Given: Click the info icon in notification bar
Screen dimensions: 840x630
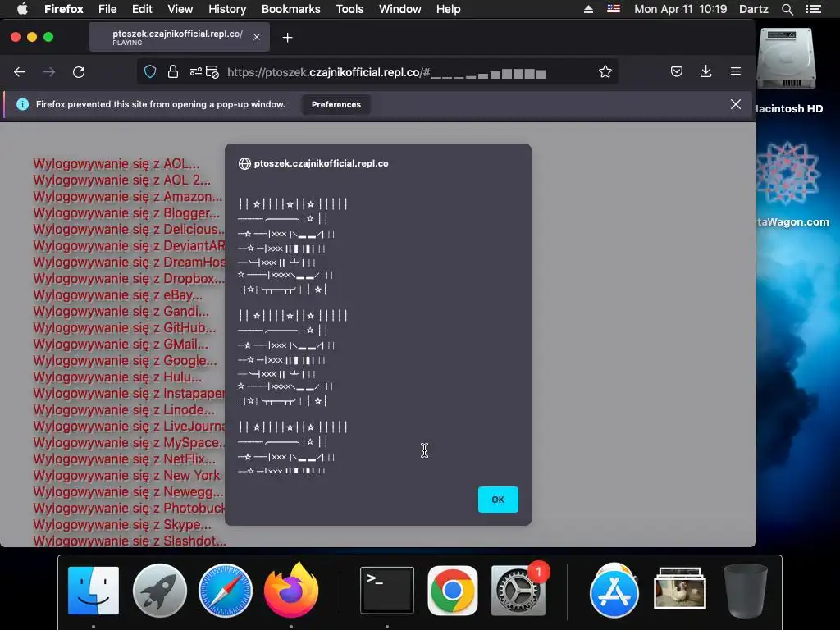Looking at the screenshot, I should (22, 104).
